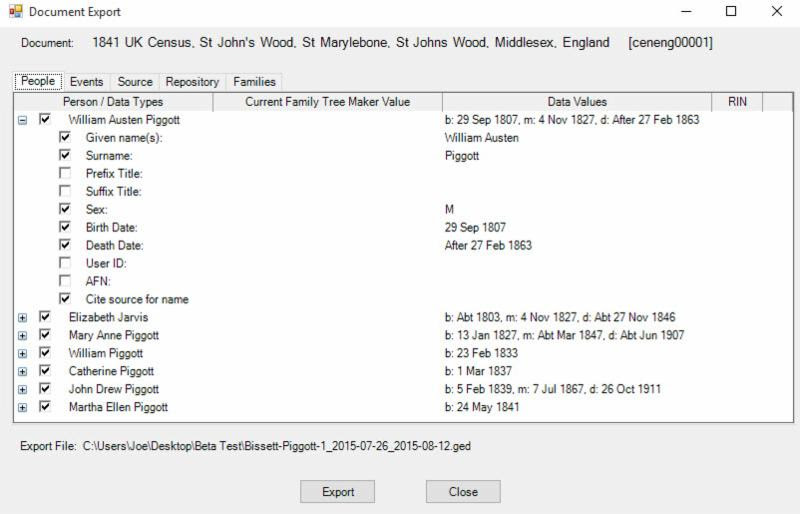Uncheck the Given name(s) checkbox

[65, 137]
